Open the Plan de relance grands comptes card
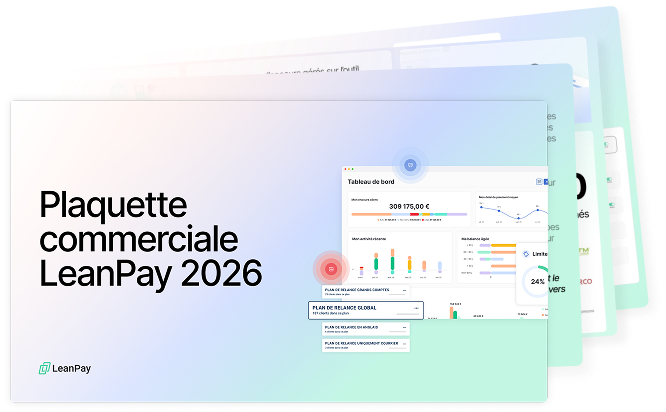This screenshot has width=666, height=412. pyautogui.click(x=366, y=291)
